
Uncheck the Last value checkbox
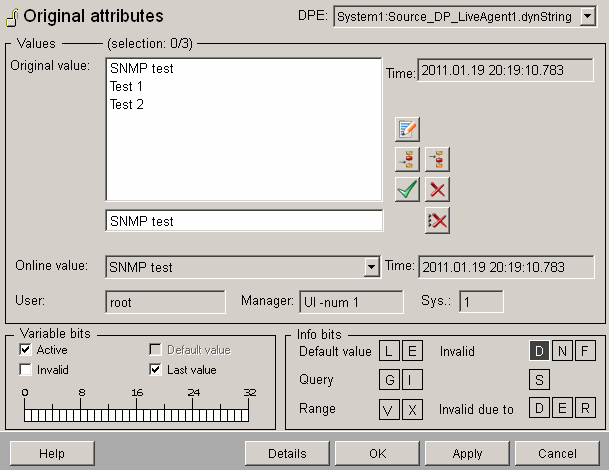coord(155,370)
